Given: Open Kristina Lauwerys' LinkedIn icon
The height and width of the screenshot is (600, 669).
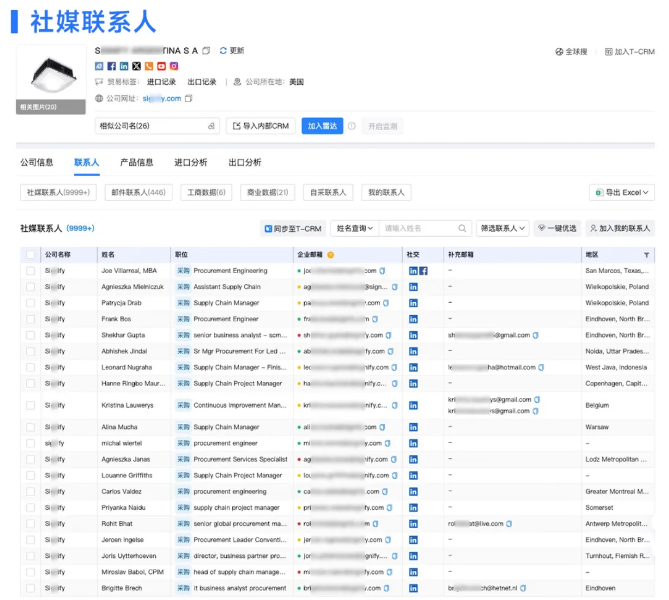Looking at the screenshot, I should coord(413,405).
